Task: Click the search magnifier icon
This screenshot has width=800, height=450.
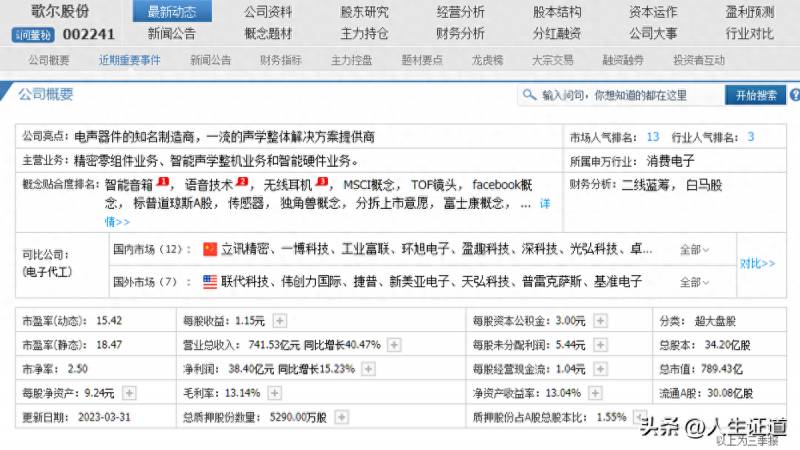Action: point(530,95)
